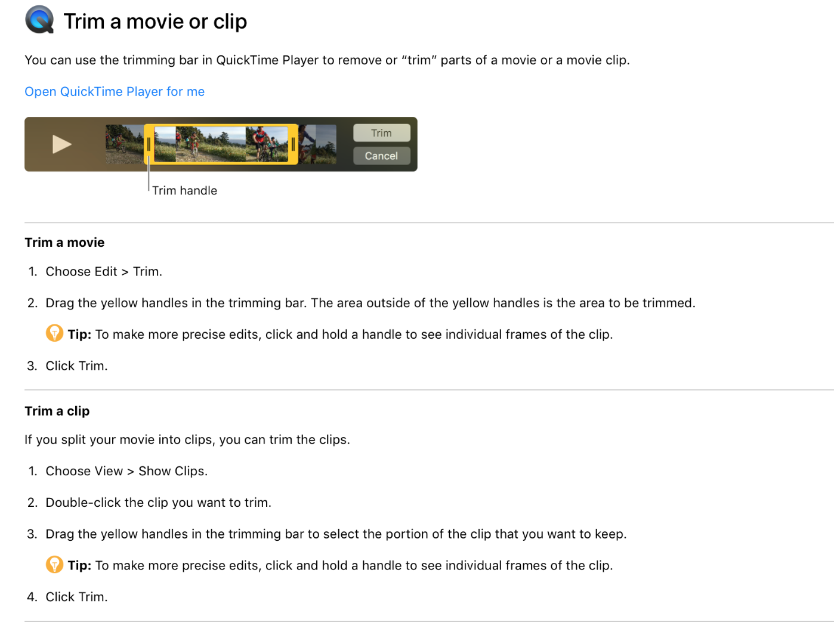The width and height of the screenshot is (834, 644).
Task: Click the "Trim a movie" section heading
Action: pos(64,243)
